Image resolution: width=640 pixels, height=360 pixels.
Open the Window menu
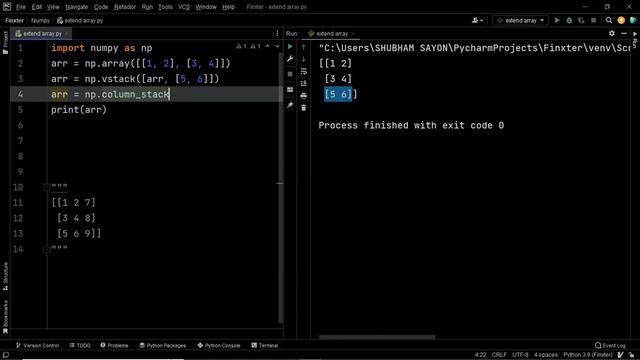pyautogui.click(x=206, y=7)
